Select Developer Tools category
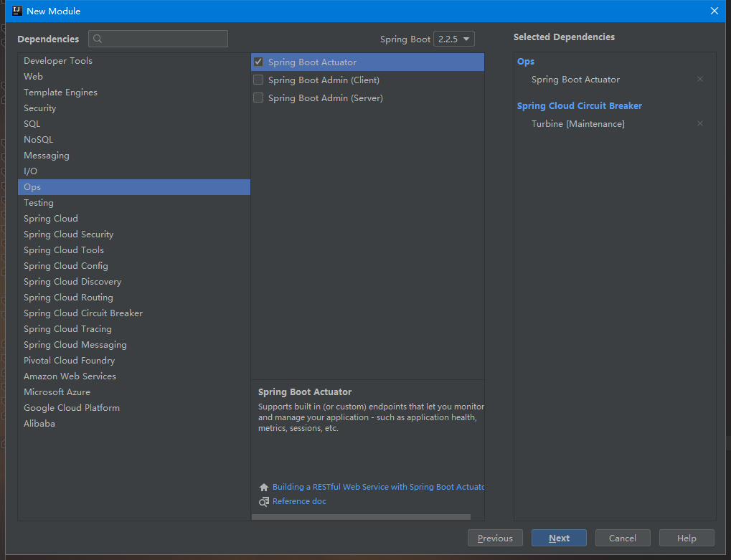 134,60
